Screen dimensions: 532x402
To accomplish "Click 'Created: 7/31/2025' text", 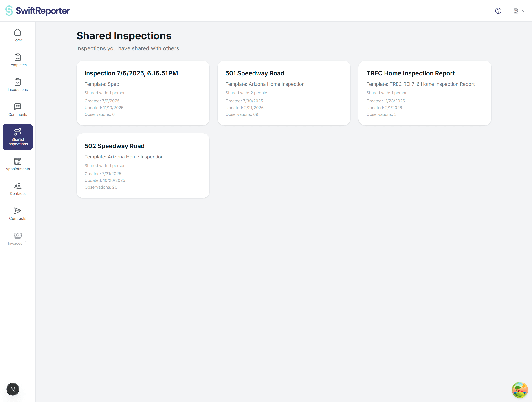I will 103,174.
